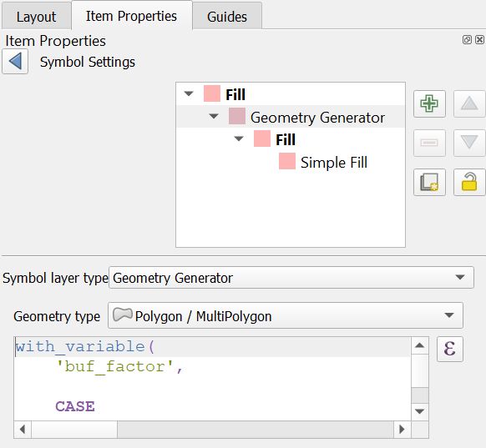The image size is (486, 448).
Task: Move the symbol layer down
Action: click(x=469, y=143)
